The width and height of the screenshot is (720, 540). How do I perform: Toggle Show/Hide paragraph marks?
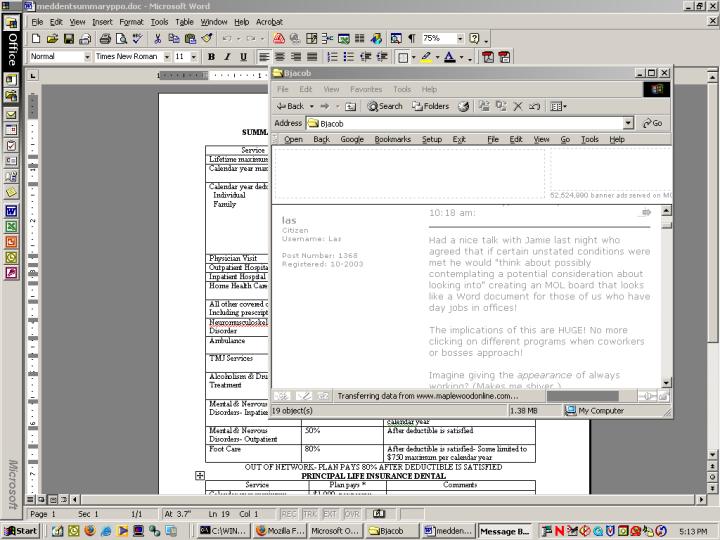pos(412,39)
